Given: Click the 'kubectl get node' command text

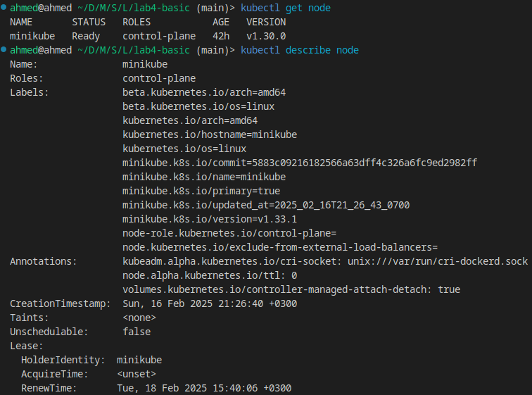Looking at the screenshot, I should click(x=285, y=8).
